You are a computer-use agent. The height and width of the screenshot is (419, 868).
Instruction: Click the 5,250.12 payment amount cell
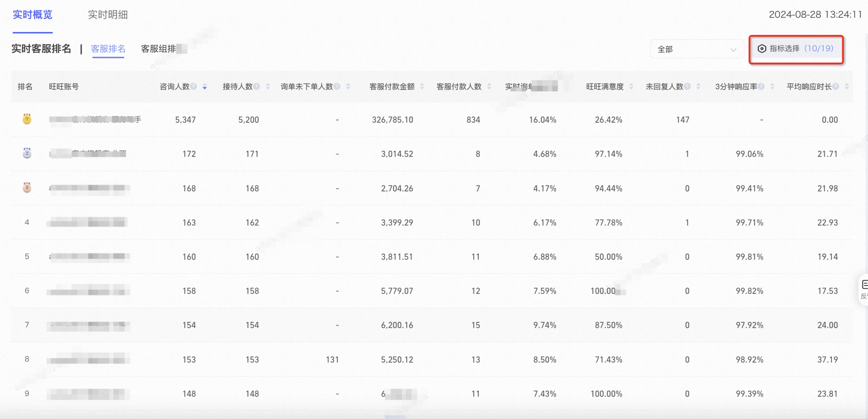pyautogui.click(x=397, y=359)
